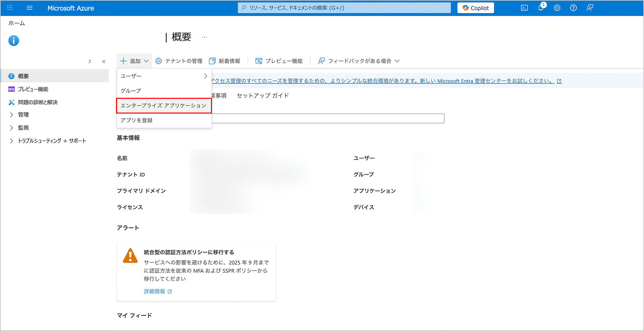644x331 pixels.
Task: Open the notifications bell icon
Action: tap(541, 8)
